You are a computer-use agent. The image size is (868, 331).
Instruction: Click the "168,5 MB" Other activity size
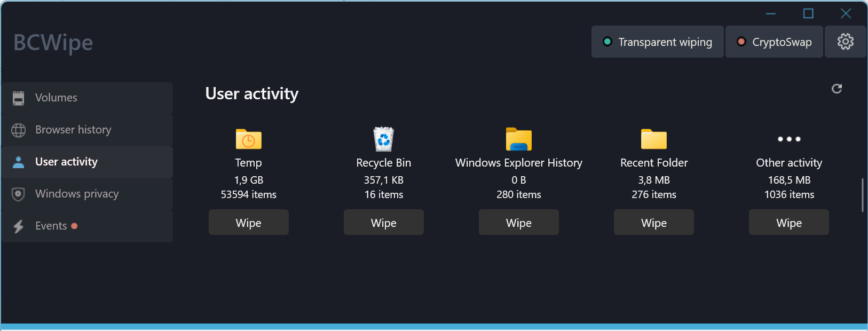(789, 180)
